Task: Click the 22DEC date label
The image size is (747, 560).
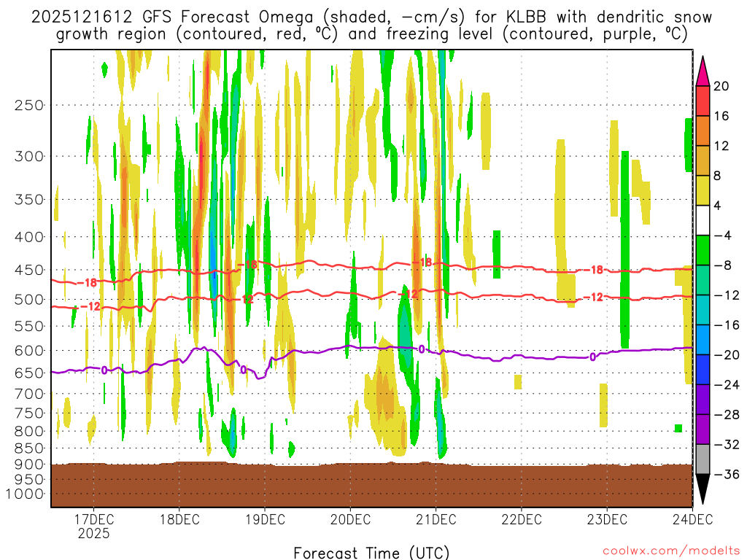Action: click(521, 519)
